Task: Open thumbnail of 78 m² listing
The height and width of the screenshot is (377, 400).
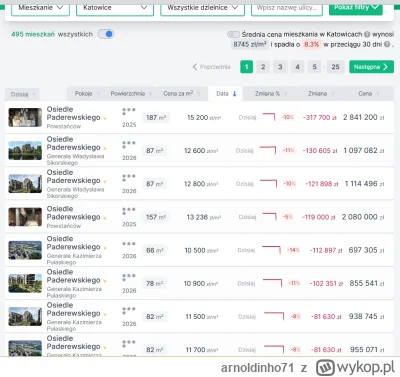Action: pos(25,283)
